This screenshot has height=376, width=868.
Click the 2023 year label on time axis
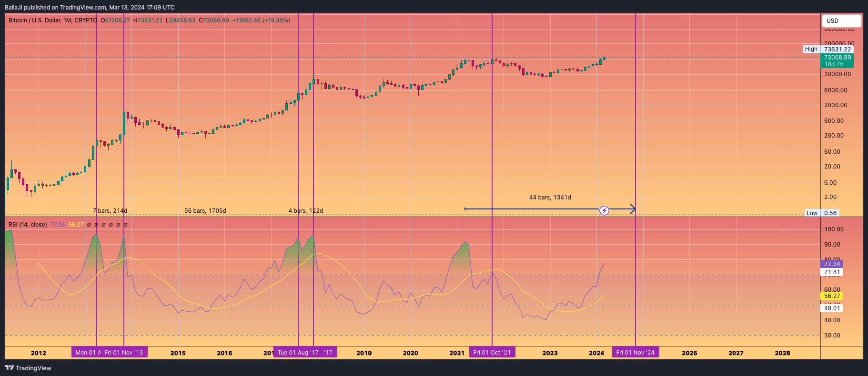[x=550, y=353]
